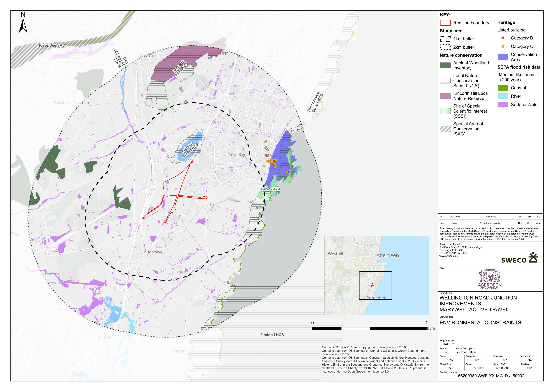Click the Findon LNCS map label
The image size is (554, 392).
pos(272,335)
